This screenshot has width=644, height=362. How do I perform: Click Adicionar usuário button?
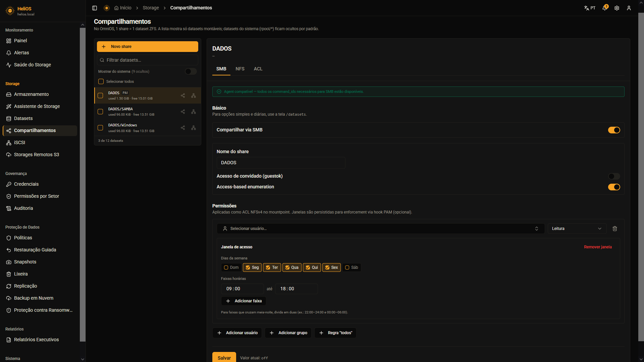pyautogui.click(x=237, y=333)
